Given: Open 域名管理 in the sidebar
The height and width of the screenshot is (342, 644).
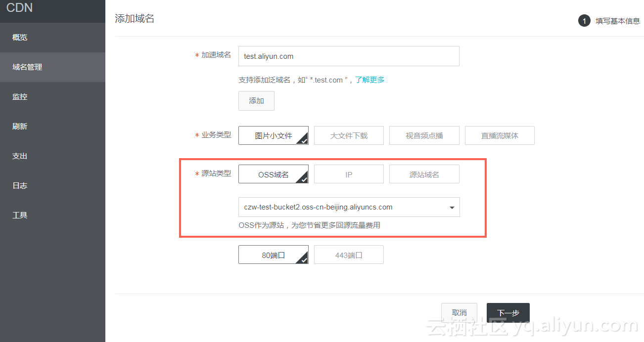Looking at the screenshot, I should (52, 67).
